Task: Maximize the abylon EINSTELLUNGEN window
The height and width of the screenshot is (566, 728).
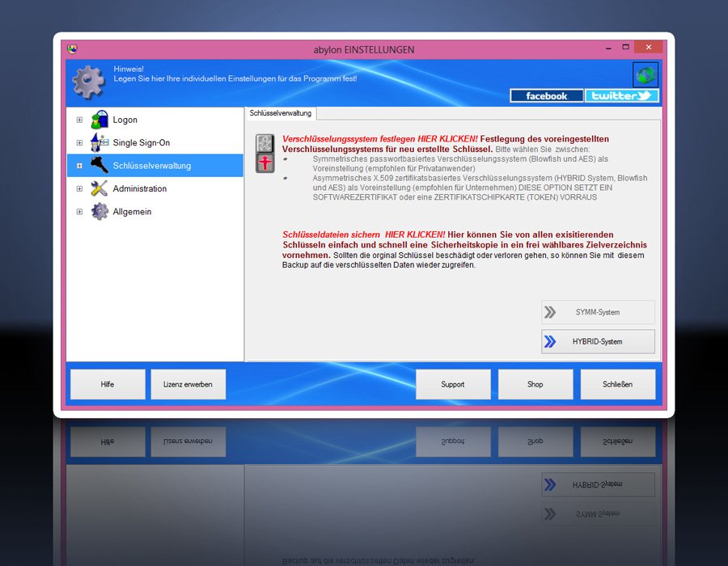Action: 625,48
